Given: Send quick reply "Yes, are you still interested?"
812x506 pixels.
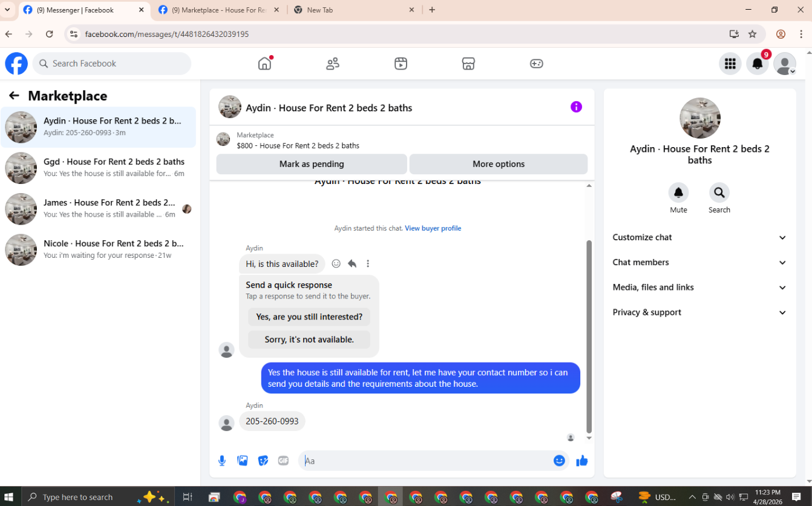Looking at the screenshot, I should click(309, 317).
